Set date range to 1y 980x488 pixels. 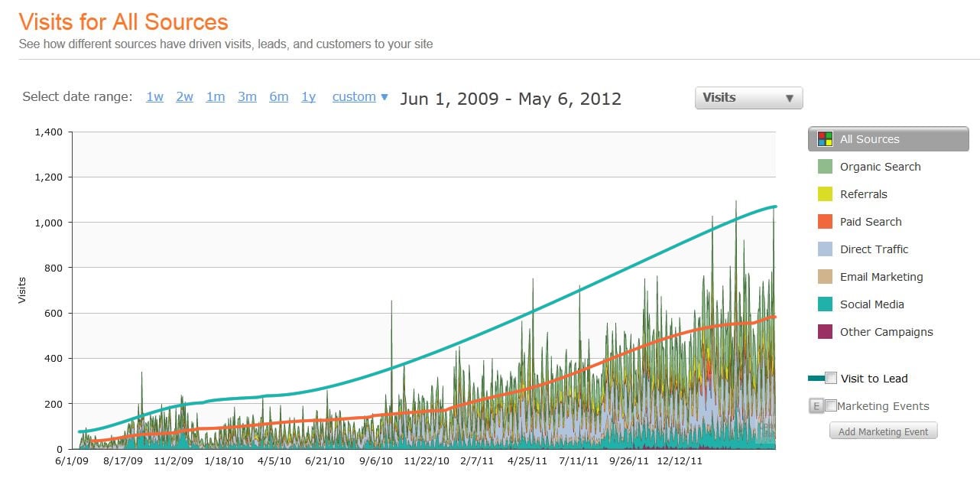pos(308,97)
